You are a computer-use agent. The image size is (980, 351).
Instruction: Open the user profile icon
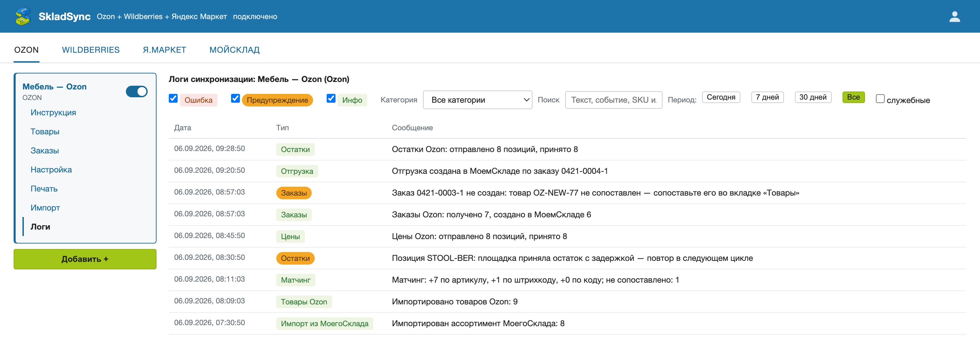tap(954, 16)
